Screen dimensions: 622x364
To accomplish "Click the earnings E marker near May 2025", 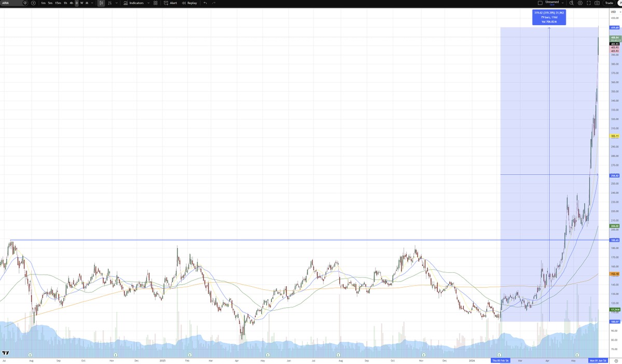I will click(x=268, y=355).
